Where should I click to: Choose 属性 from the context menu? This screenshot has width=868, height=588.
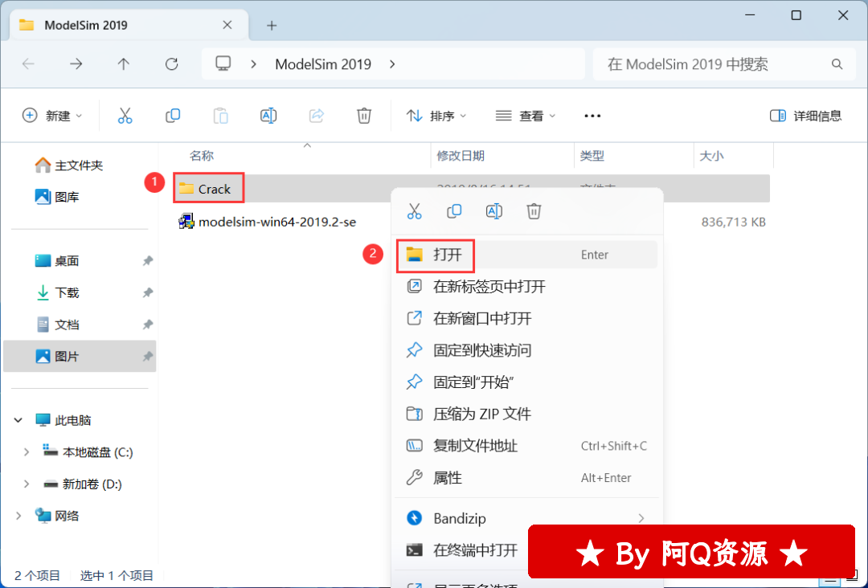click(x=526, y=477)
